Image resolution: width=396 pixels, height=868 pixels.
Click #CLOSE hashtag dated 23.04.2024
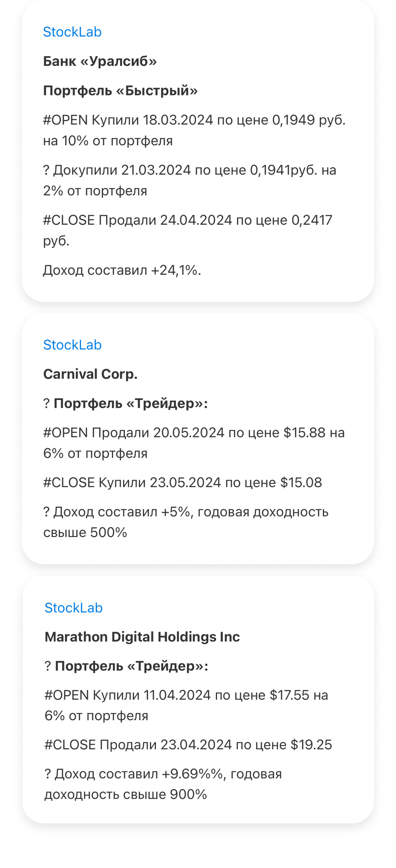pyautogui.click(x=70, y=745)
